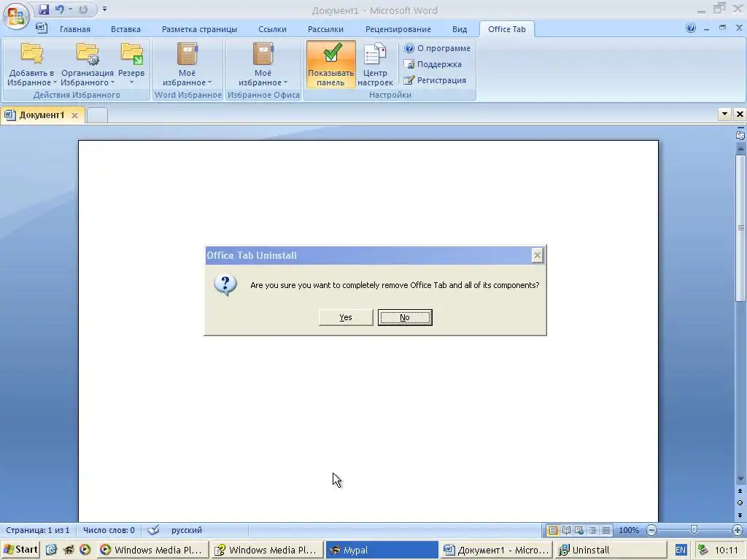747x560 pixels.
Task: Click the Регистрация registration entry
Action: tap(435, 80)
